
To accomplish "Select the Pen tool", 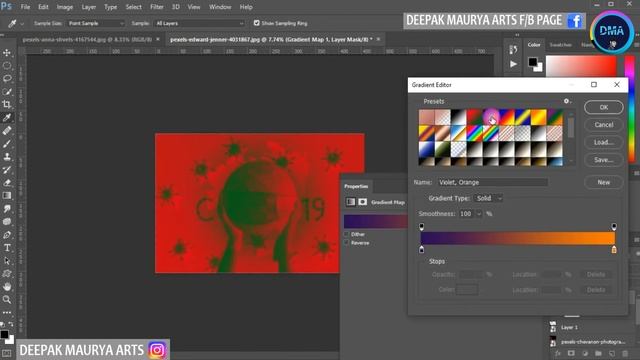I will coord(7,235).
